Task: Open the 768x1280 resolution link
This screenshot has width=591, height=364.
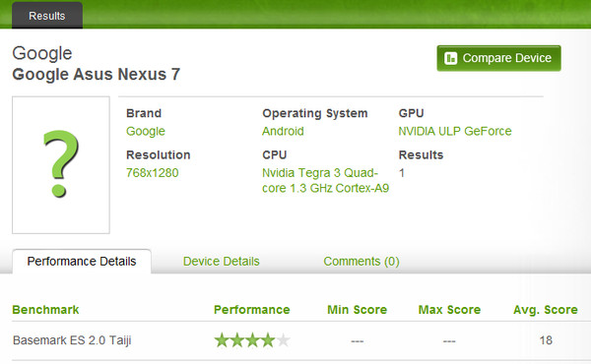Action: point(153,173)
